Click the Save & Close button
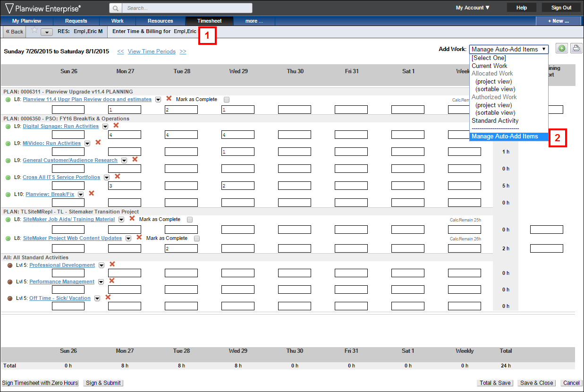584x392 pixels. click(x=537, y=383)
